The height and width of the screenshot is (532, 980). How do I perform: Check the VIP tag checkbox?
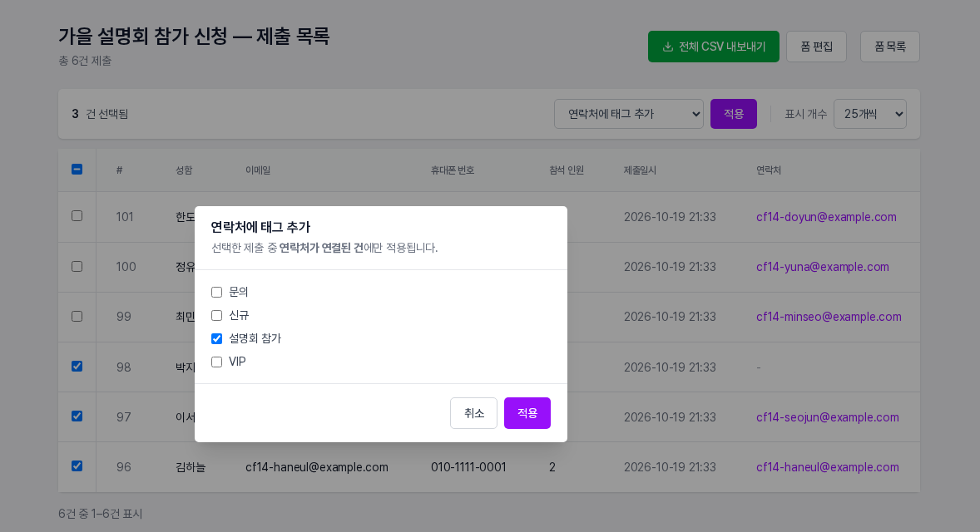(x=217, y=362)
